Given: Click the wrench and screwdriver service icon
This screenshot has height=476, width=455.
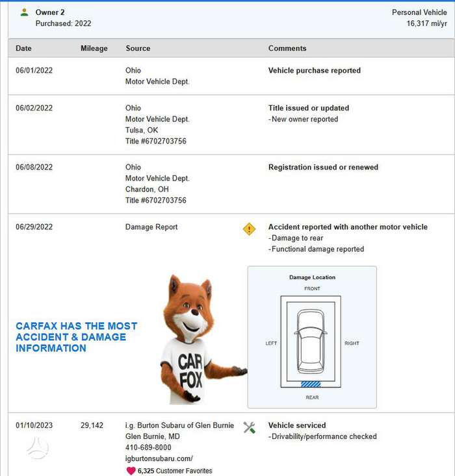Looking at the screenshot, I should (x=249, y=427).
